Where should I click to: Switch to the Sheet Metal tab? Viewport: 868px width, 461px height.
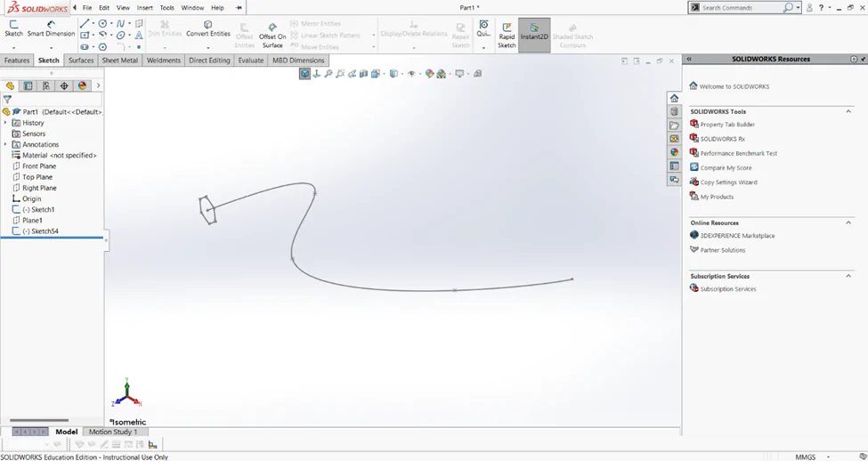pos(119,61)
